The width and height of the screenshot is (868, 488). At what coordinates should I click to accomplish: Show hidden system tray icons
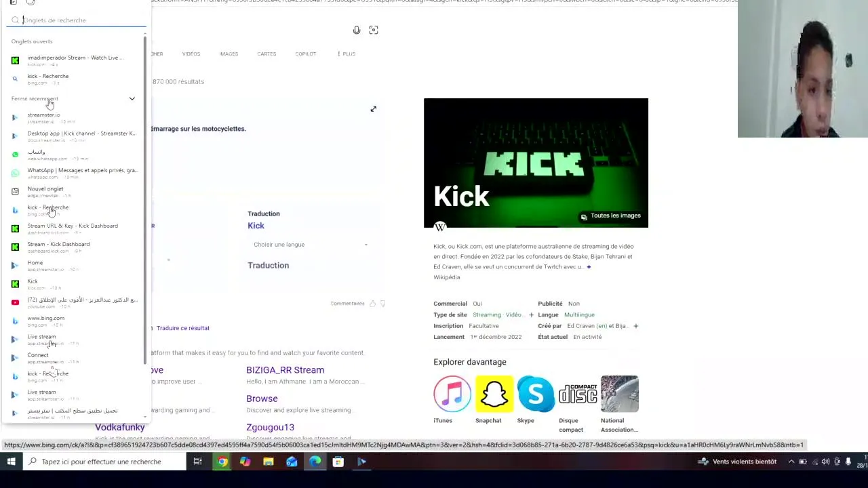(x=791, y=462)
